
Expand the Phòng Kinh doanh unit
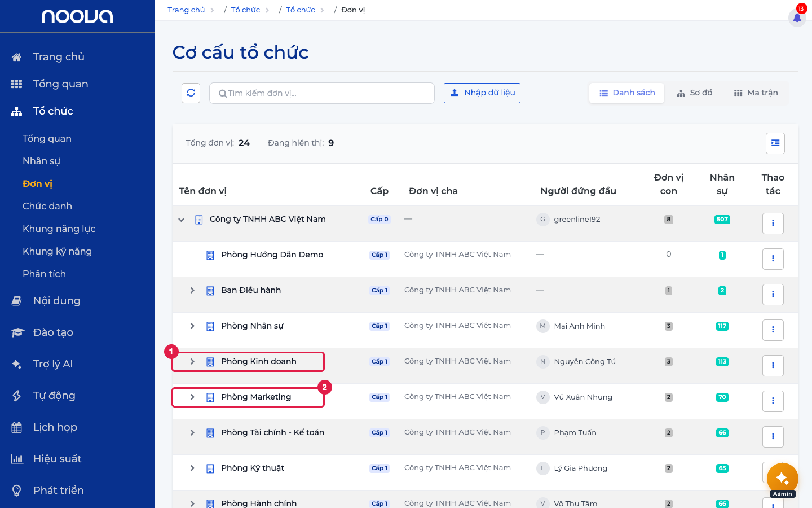point(192,362)
